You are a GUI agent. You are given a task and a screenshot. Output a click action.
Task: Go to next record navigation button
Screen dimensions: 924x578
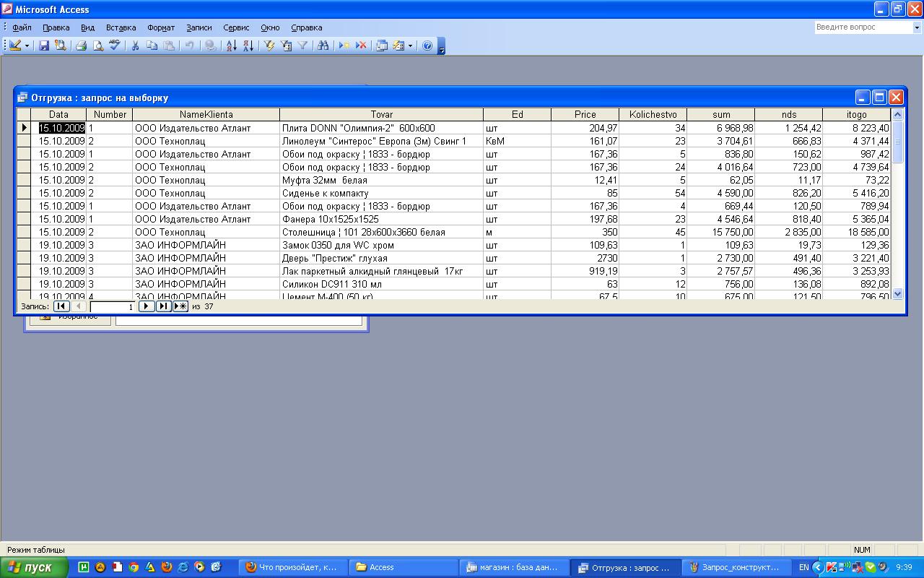tap(147, 306)
